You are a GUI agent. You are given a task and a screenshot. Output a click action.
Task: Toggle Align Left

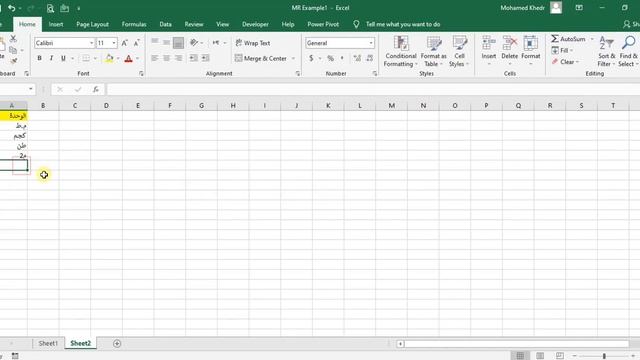coord(155,58)
